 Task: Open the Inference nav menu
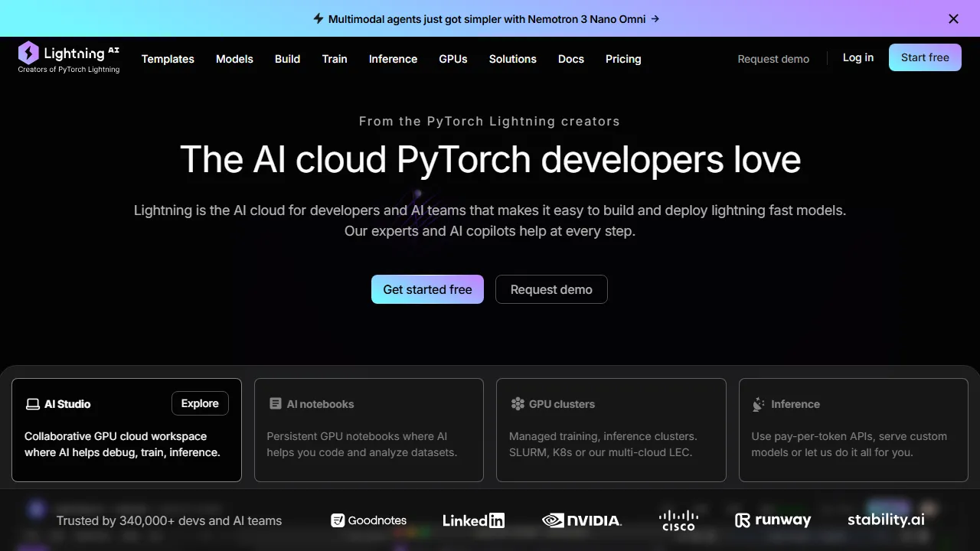point(393,59)
